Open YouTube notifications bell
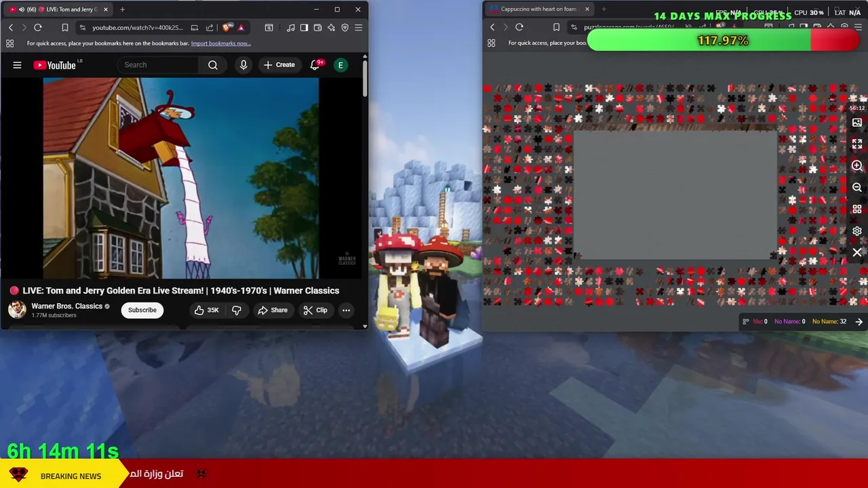Viewport: 868px width, 488px height. [315, 65]
